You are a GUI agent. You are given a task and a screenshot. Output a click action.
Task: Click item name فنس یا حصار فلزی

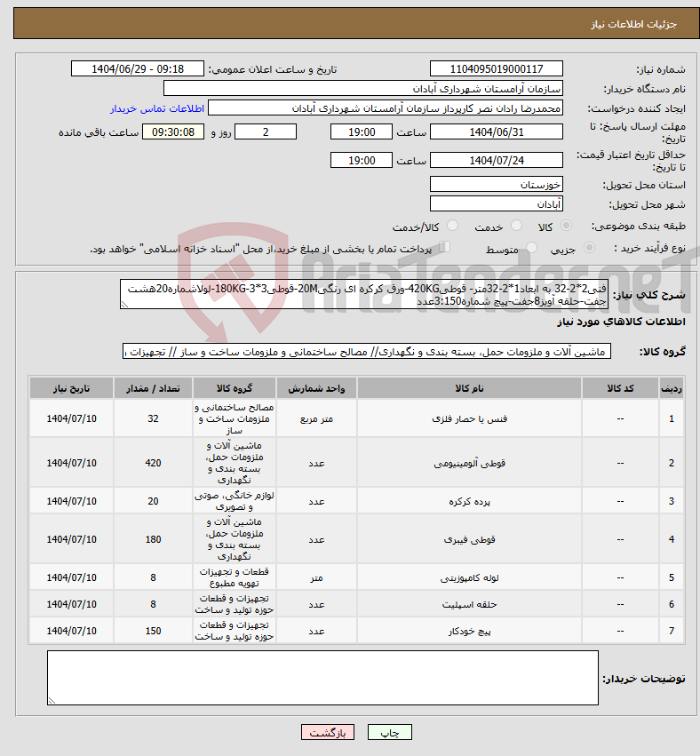click(x=469, y=418)
